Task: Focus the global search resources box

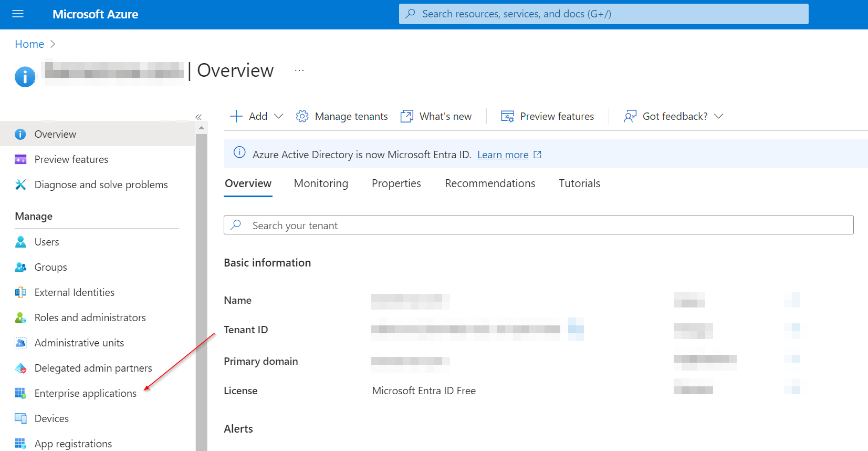Action: coord(603,14)
